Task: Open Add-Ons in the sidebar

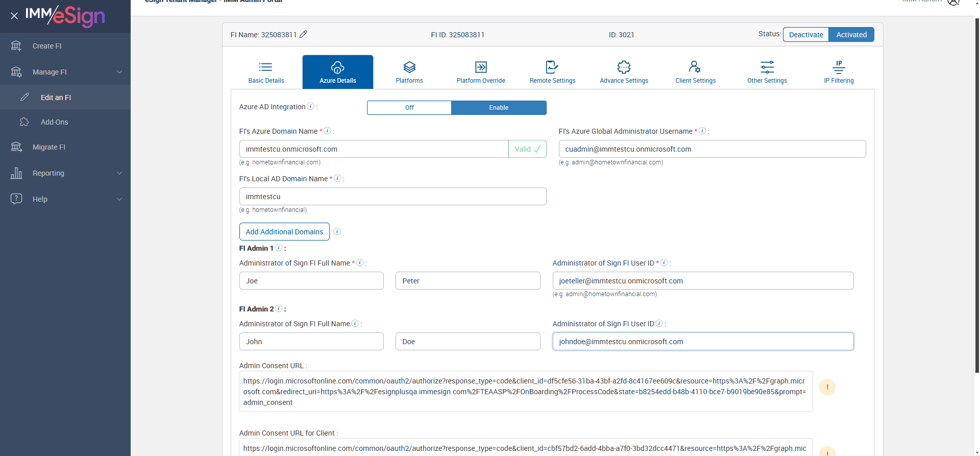Action: pyautogui.click(x=65, y=122)
